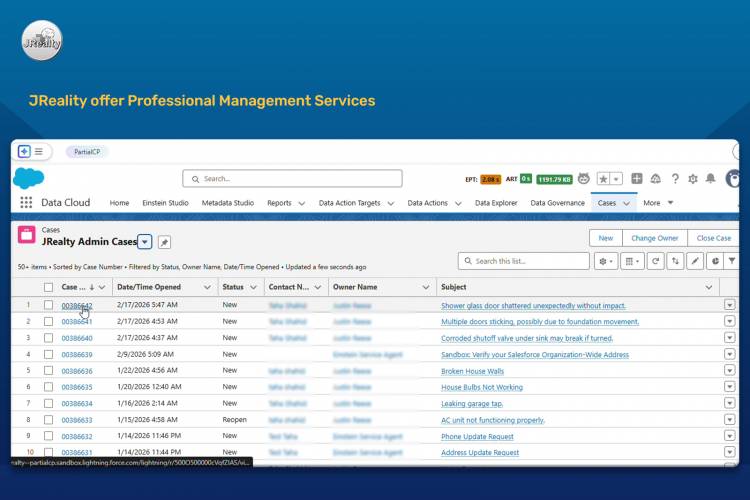Viewport: 750px width, 500px height.
Task: Open the Leaking garage tap subject link
Action: click(472, 404)
